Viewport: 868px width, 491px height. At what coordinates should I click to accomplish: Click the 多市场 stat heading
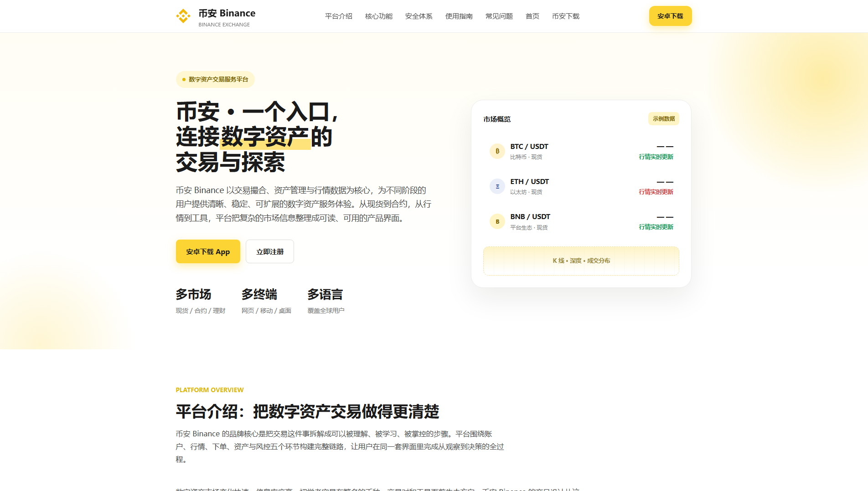[x=194, y=295]
